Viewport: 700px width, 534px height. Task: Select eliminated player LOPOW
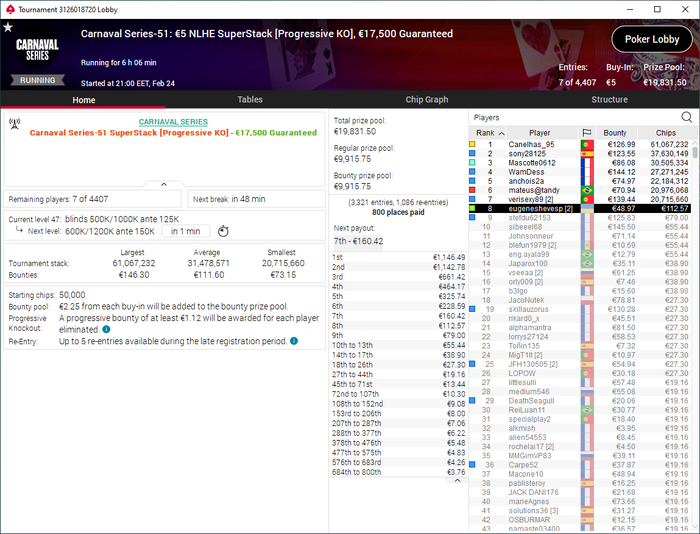(580, 373)
